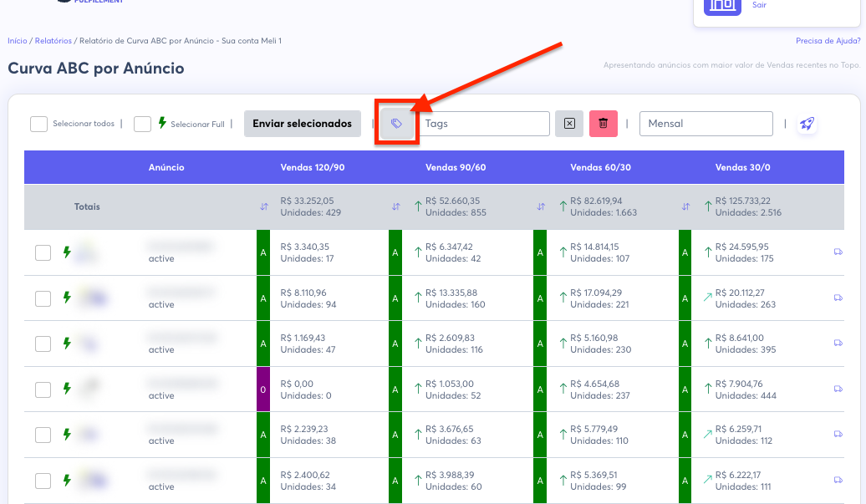Click the lightning Full icon on the R$ 3.340,35 row
The image size is (866, 504).
[x=67, y=252]
